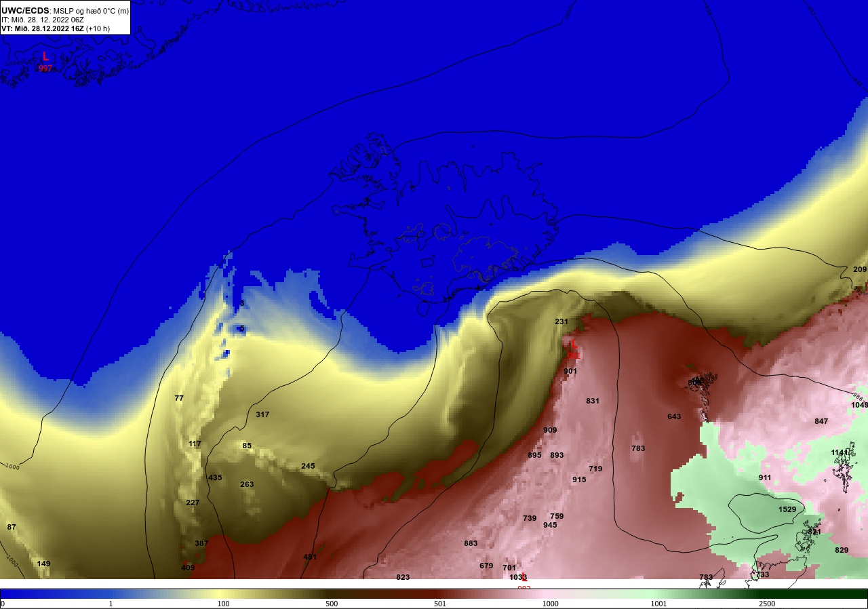Click the height value 209
Viewport: 868px width, 609px height.
(x=860, y=269)
